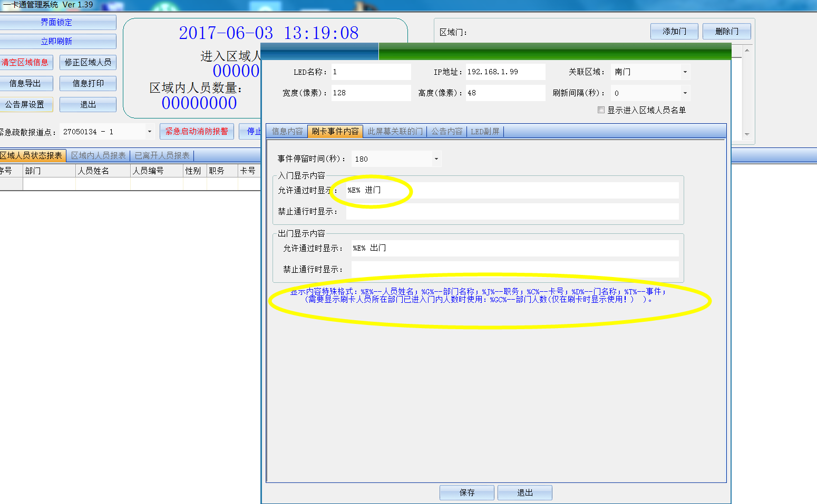This screenshot has height=504, width=817.
Task: Switch to 区域内人员报表 tab
Action: [x=99, y=155]
